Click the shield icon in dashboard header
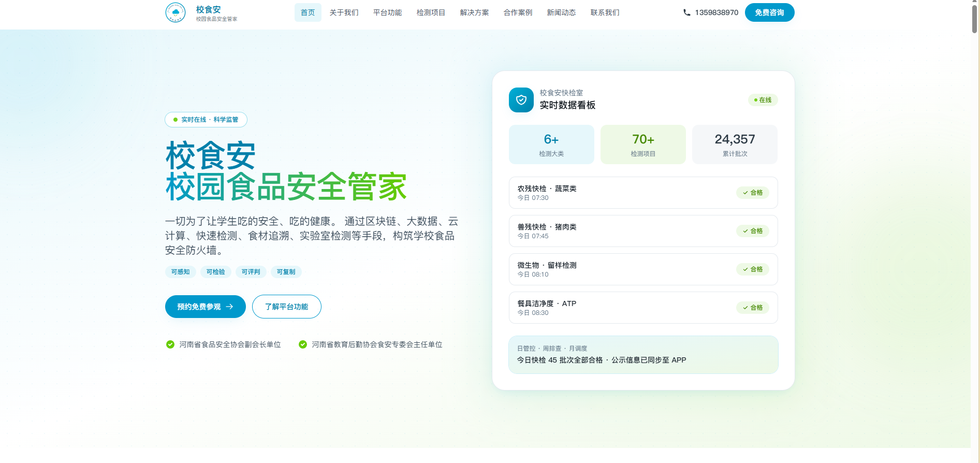Image resolution: width=980 pixels, height=463 pixels. pyautogui.click(x=521, y=100)
